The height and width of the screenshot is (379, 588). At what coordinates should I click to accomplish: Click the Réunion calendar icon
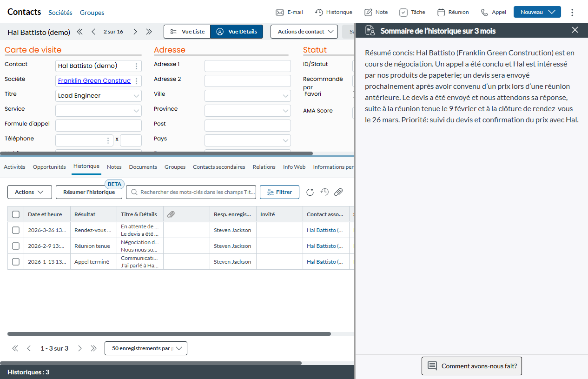click(x=441, y=12)
